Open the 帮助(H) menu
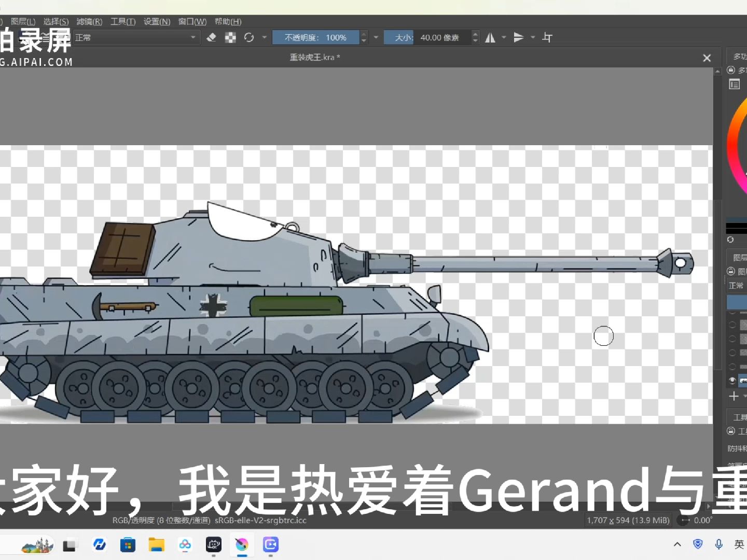The width and height of the screenshot is (747, 560). coord(228,21)
